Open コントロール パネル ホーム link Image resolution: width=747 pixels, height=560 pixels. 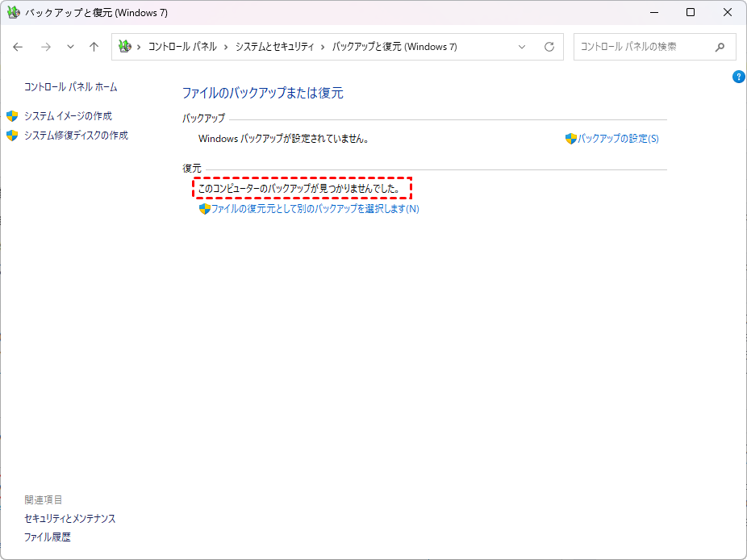71,87
